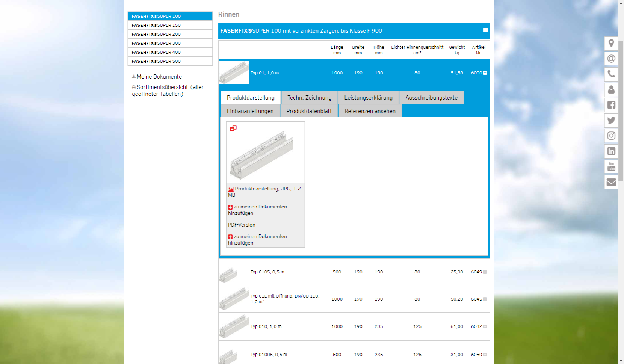This screenshot has width=624, height=364.
Task: Switch to the Einbauanleitungen tab
Action: pos(250,111)
